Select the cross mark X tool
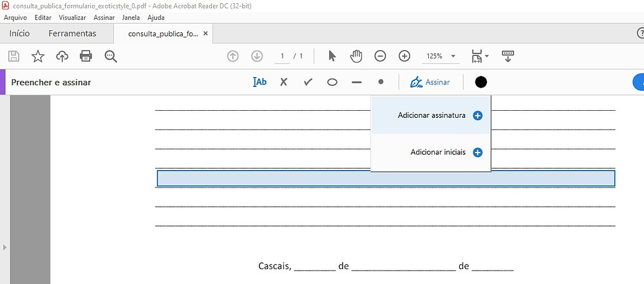This screenshot has width=644, height=284. (283, 82)
